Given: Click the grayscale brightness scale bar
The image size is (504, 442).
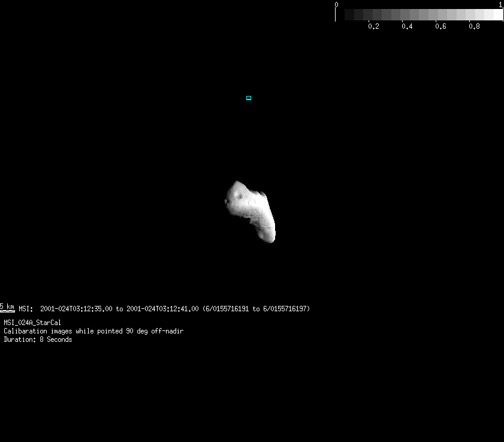Looking at the screenshot, I should [x=419, y=15].
